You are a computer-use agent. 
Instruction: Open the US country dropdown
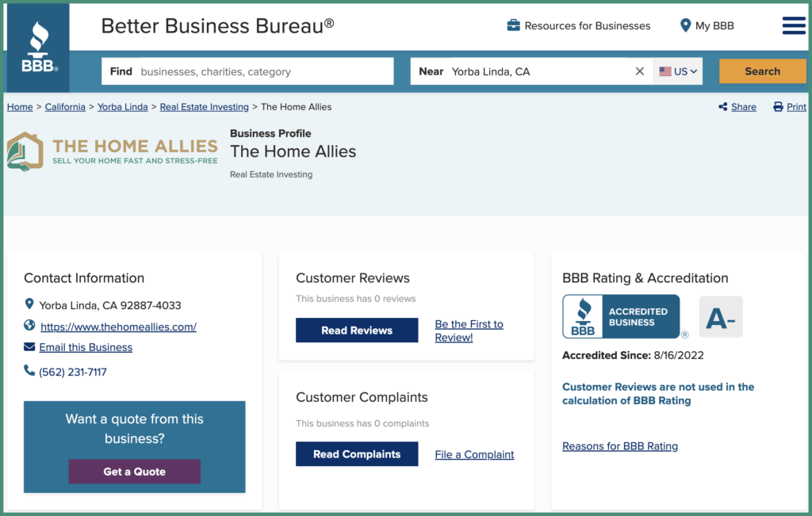tap(678, 71)
